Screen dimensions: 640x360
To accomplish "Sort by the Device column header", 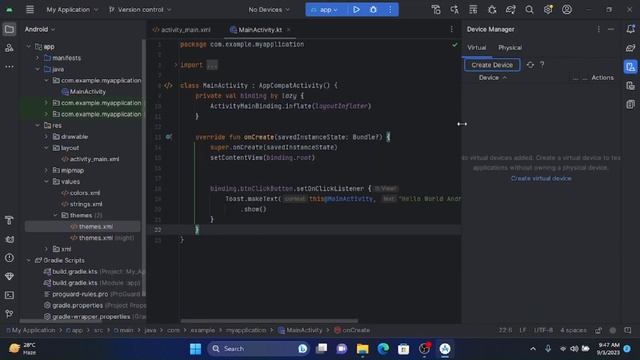I will click(492, 78).
